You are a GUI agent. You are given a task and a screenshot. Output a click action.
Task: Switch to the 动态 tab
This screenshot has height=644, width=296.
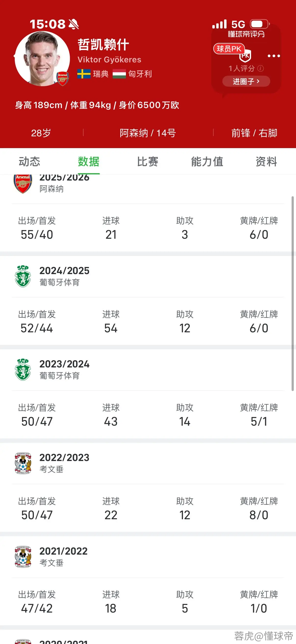point(29,162)
